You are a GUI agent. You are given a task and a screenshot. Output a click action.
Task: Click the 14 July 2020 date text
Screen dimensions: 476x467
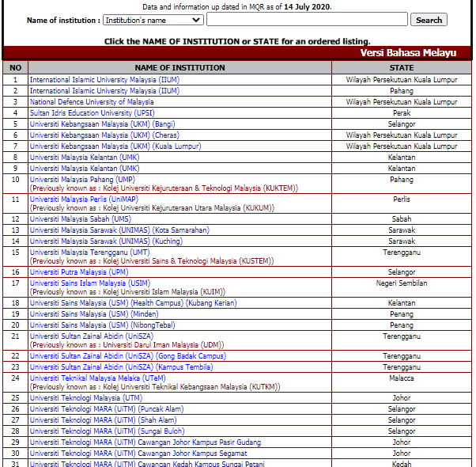click(x=307, y=6)
